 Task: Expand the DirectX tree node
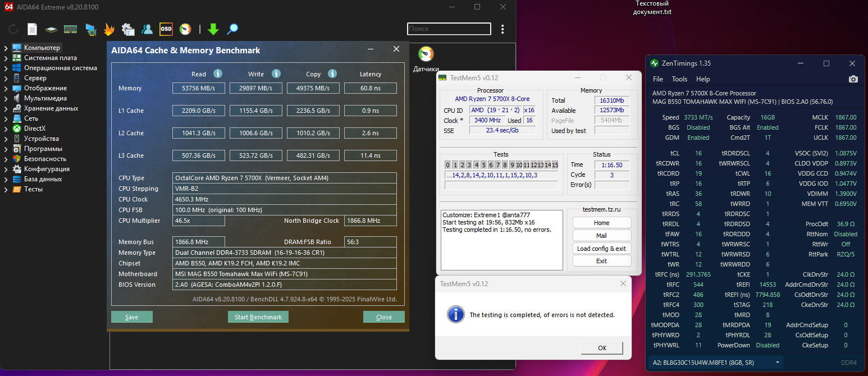[6, 129]
